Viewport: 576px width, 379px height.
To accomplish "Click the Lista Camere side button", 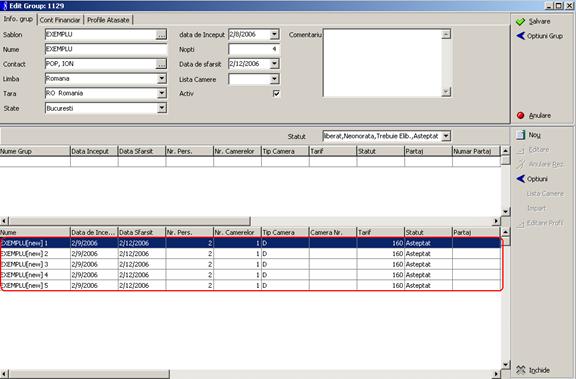I will pyautogui.click(x=545, y=194).
